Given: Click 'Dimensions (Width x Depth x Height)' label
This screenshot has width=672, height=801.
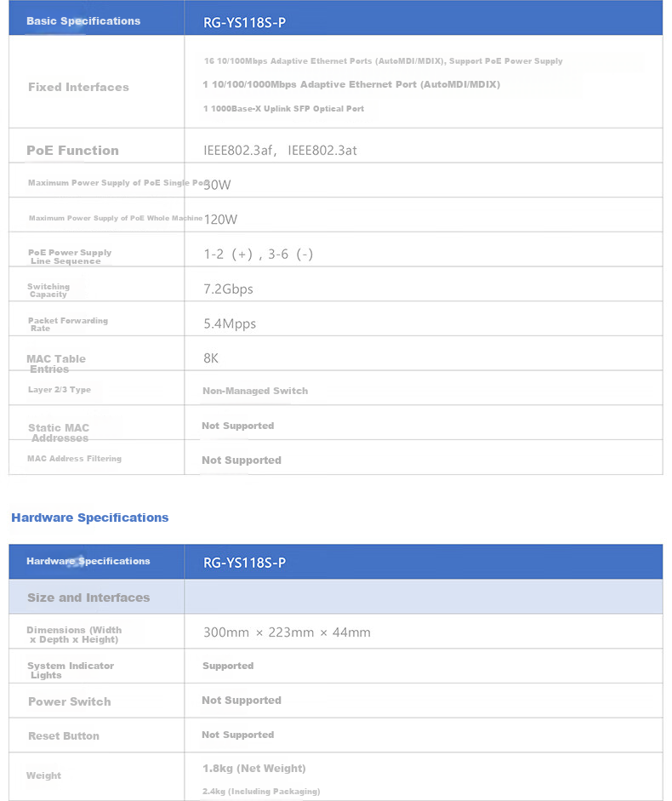Looking at the screenshot, I should 74,635.
